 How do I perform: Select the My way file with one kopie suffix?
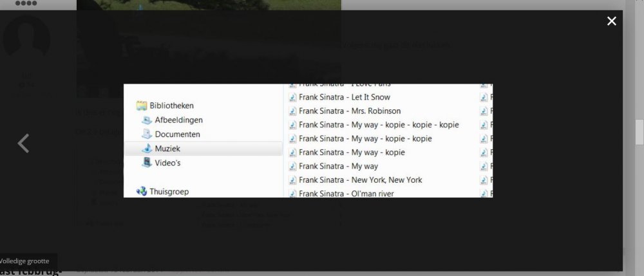point(352,152)
